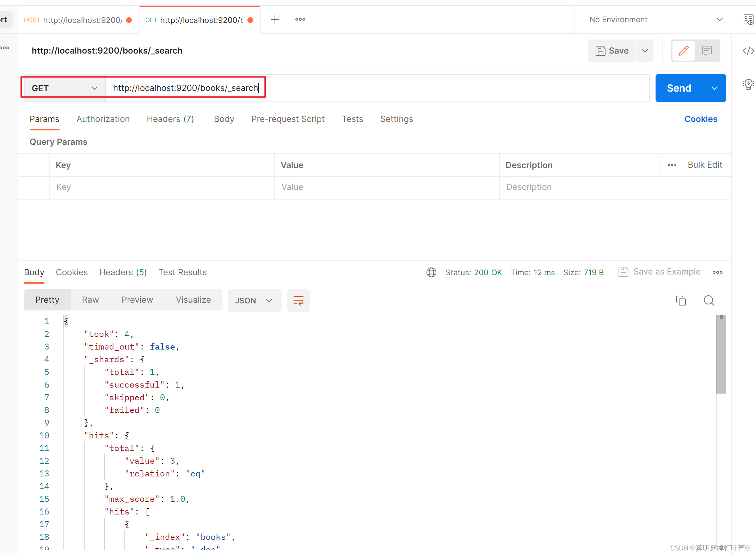This screenshot has height=555, width=756.
Task: Expand the Send button arrow options
Action: click(x=715, y=88)
